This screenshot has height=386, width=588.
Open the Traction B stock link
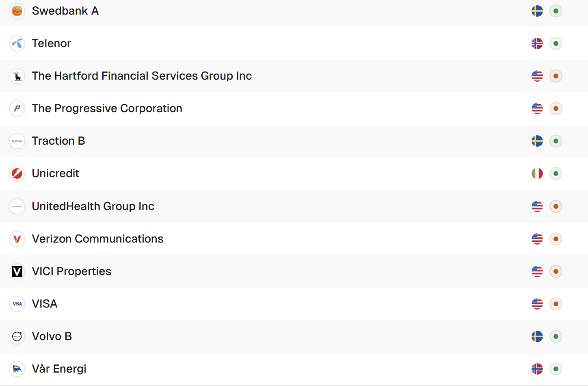coord(58,141)
